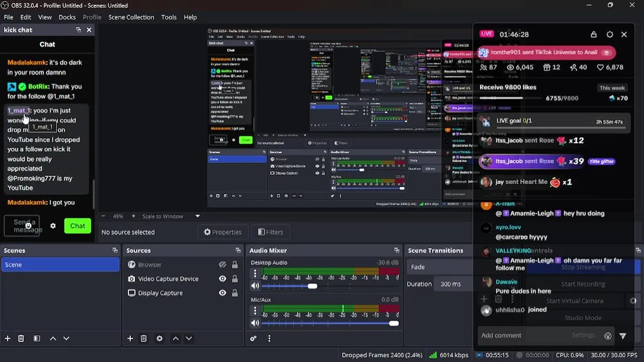Adjust the Desktop Audio volume slider handle
Image resolution: width=644 pixels, height=362 pixels.
[x=312, y=286]
